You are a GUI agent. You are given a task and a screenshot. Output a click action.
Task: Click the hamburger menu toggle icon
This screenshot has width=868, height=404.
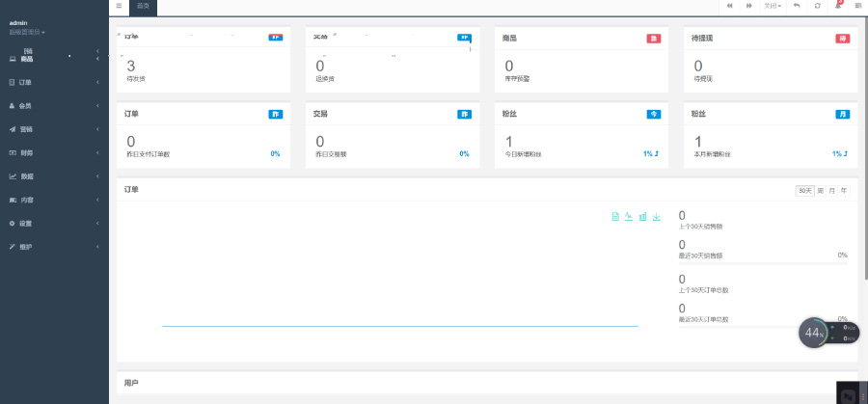tap(119, 6)
